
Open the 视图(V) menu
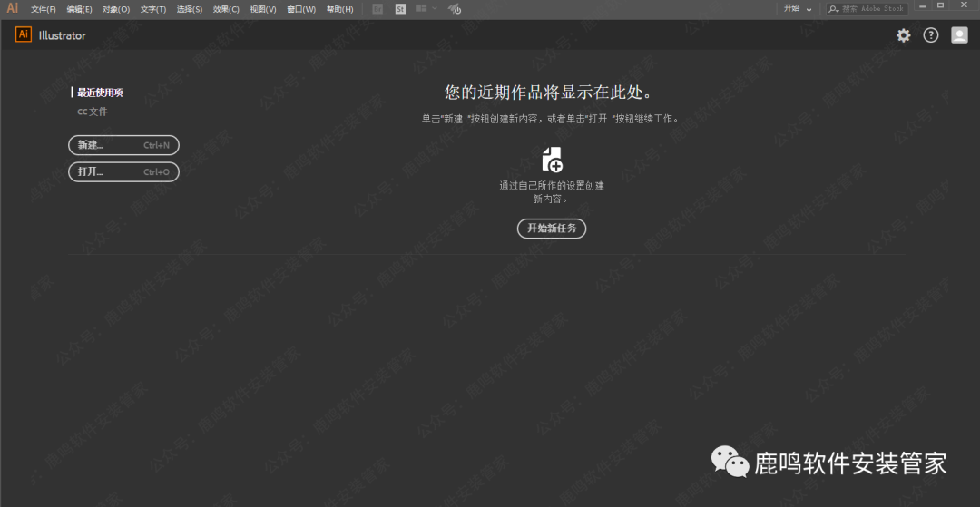coord(262,9)
